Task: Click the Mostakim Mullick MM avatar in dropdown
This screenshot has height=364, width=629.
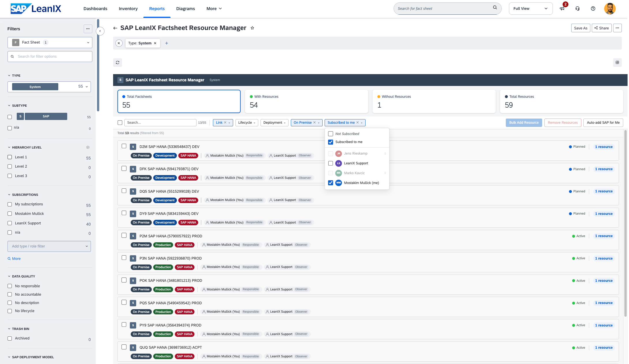Action: [x=338, y=183]
